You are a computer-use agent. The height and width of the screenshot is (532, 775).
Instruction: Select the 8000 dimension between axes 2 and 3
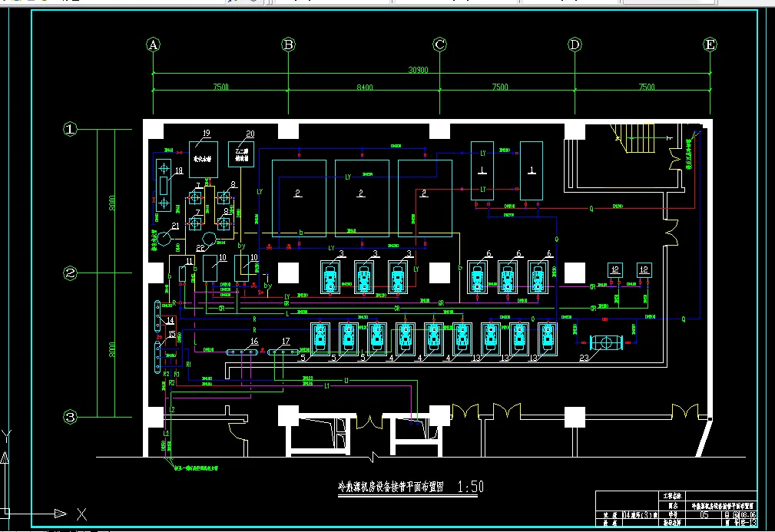click(111, 349)
